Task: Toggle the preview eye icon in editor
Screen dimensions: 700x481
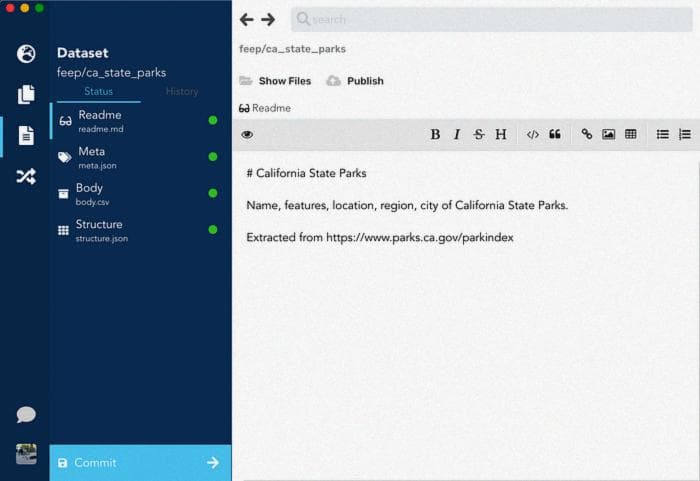Action: pos(247,134)
